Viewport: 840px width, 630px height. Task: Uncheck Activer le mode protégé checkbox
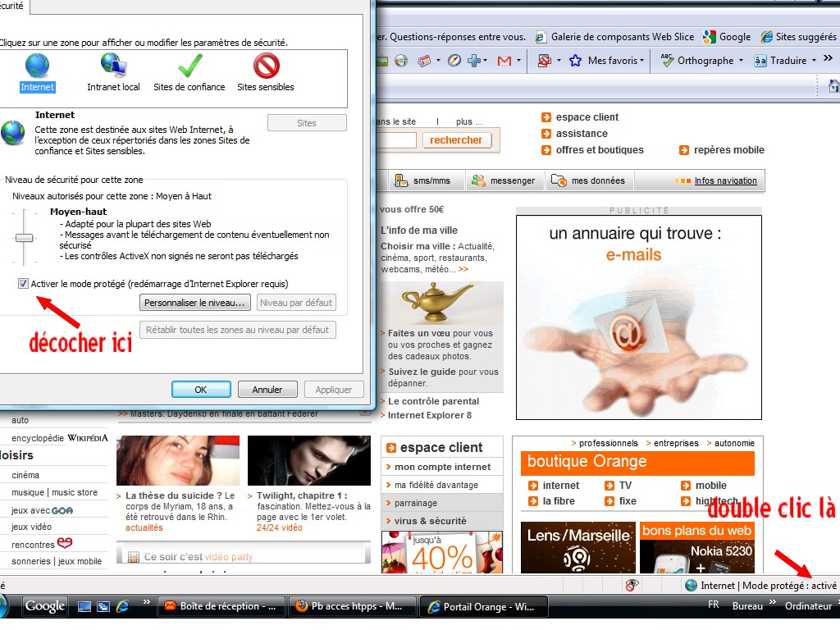[x=23, y=284]
